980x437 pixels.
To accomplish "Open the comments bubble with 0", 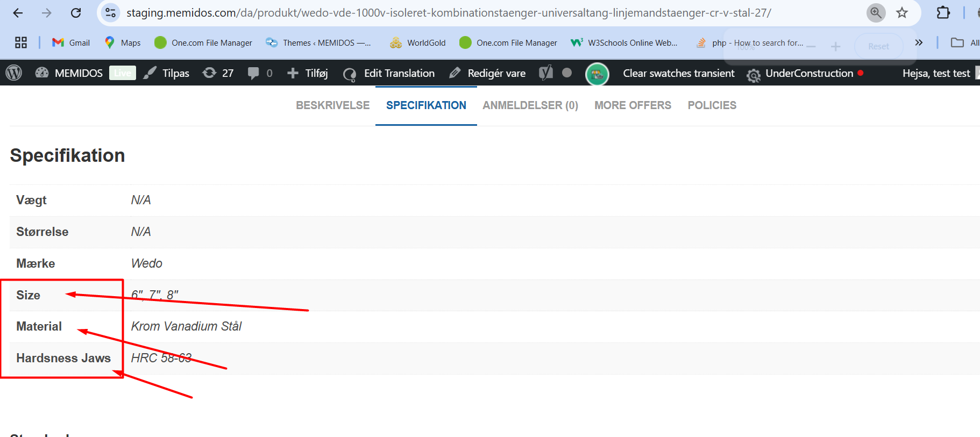I will pyautogui.click(x=260, y=73).
